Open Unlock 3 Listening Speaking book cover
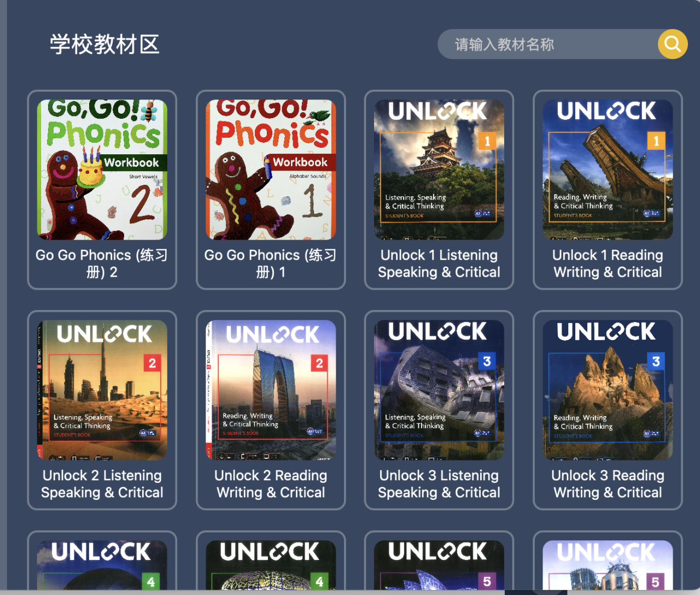The image size is (700, 595). [439, 390]
